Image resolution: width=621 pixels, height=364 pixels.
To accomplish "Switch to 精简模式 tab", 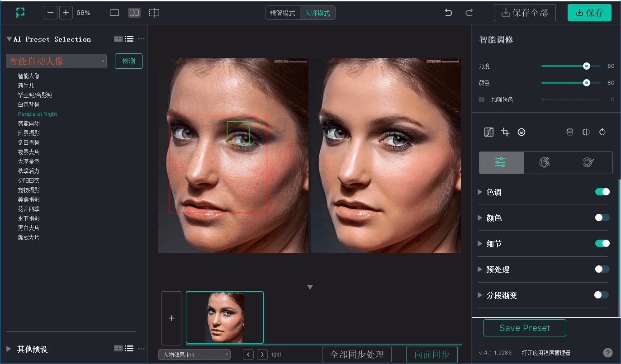I will 283,13.
